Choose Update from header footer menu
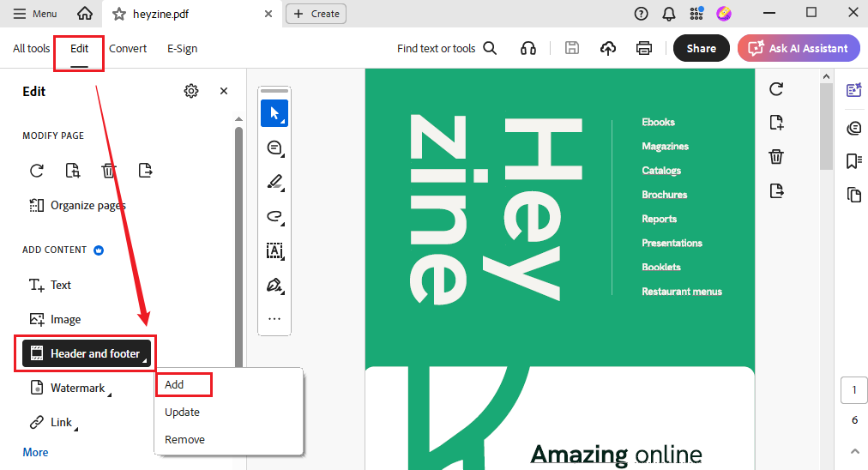This screenshot has width=868, height=470. 182,412
